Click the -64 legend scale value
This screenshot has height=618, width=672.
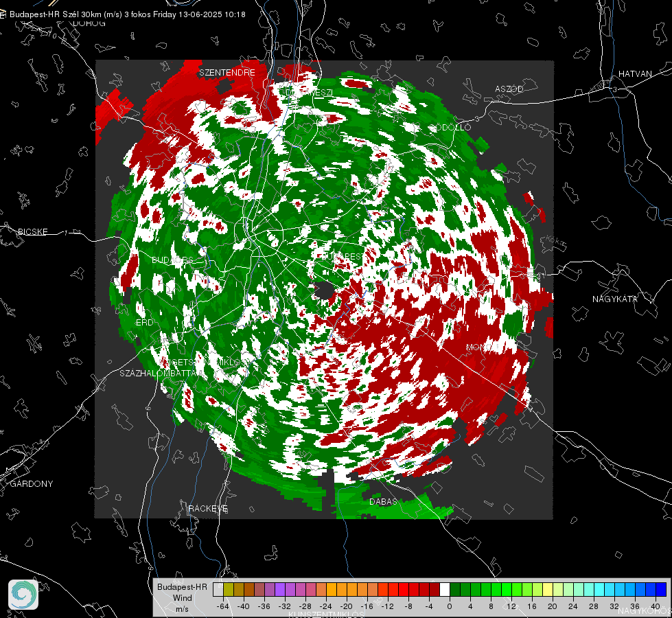tap(223, 606)
